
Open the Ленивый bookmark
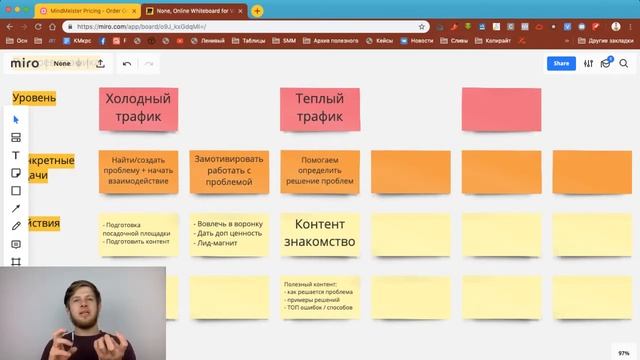coord(208,41)
